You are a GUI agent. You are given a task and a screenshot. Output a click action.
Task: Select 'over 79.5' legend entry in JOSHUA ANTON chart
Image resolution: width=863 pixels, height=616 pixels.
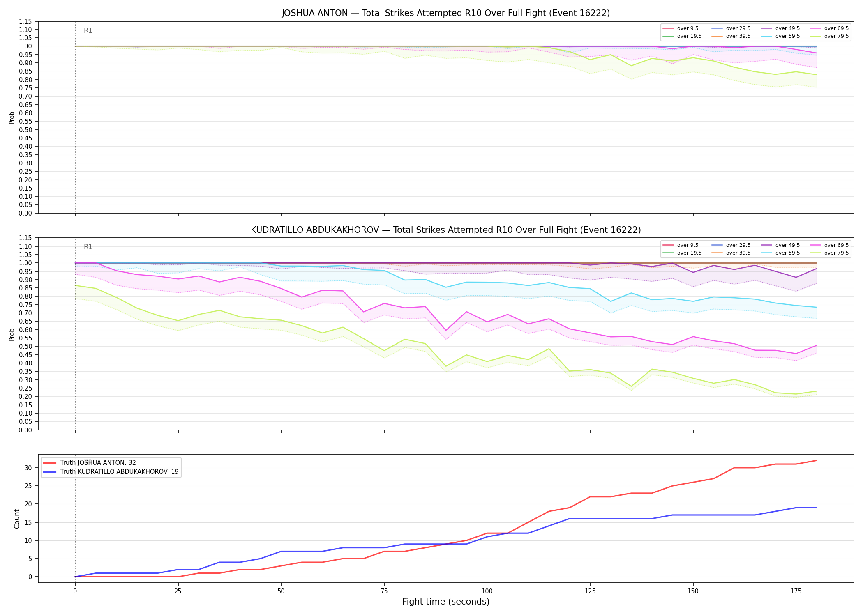click(829, 36)
